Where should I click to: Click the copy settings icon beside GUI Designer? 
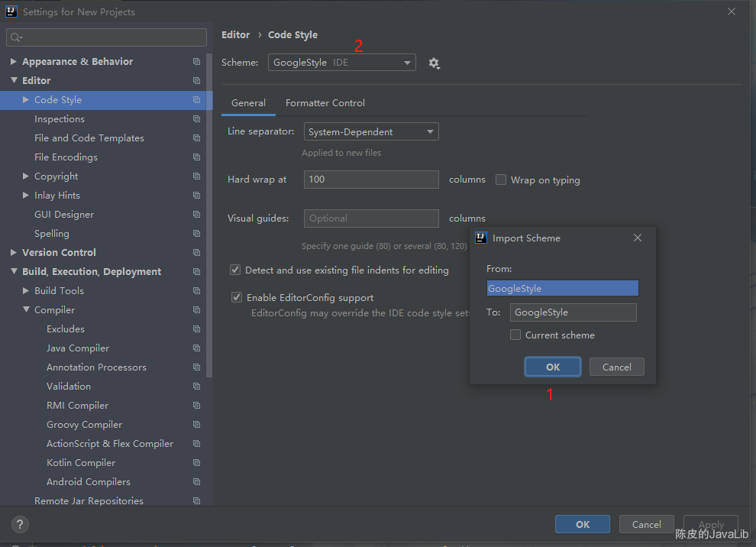coord(196,214)
